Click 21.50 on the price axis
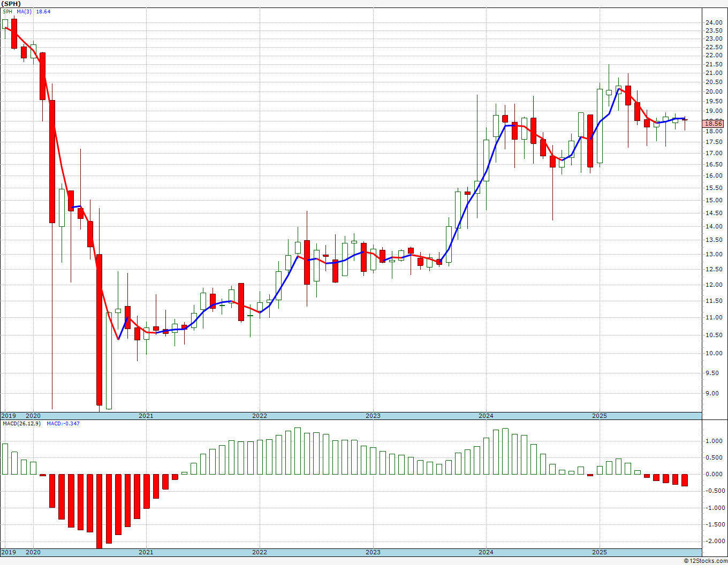728x565 pixels. pos(714,64)
